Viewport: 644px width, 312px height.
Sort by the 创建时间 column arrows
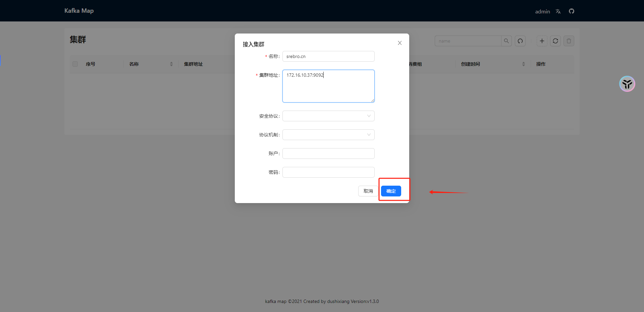pos(524,64)
